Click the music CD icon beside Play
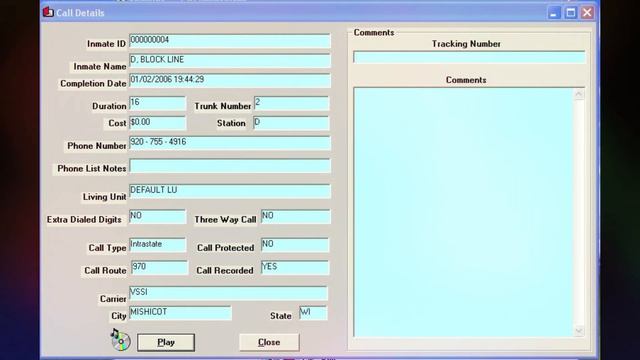Viewport: 640px width, 360px height. point(120,340)
